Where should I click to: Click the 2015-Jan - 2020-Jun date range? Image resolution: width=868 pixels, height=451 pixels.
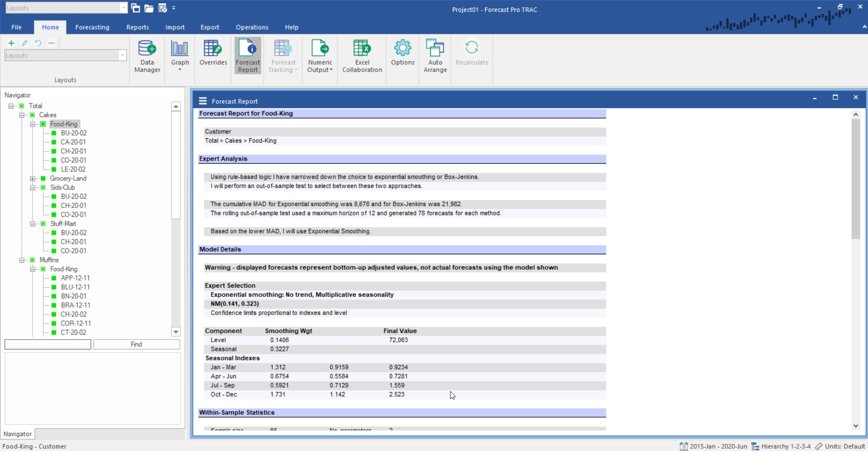pos(718,446)
